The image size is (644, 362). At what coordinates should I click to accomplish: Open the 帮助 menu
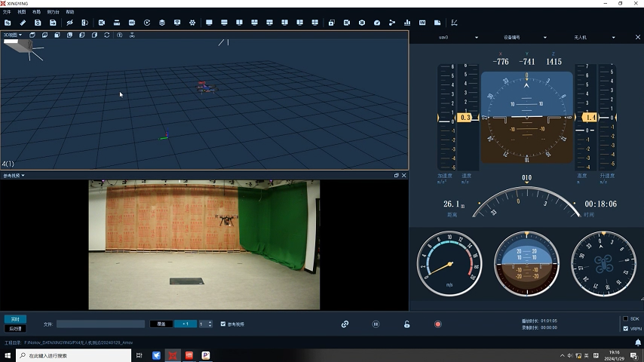(70, 12)
